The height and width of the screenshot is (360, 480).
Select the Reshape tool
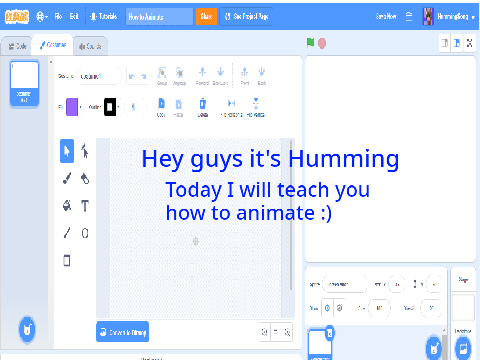(x=85, y=151)
